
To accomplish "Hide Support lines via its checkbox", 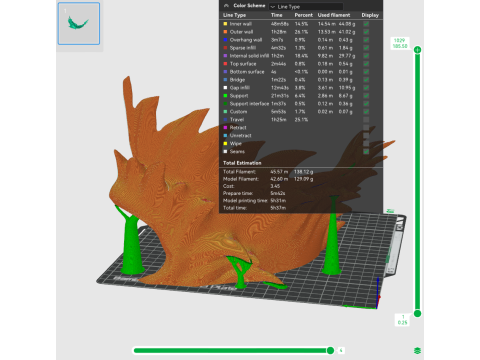I will [366, 96].
